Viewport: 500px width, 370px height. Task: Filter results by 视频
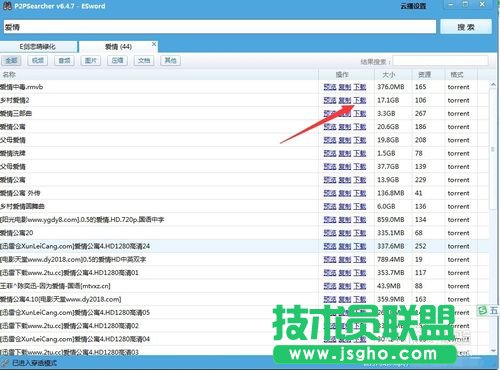coord(38,60)
